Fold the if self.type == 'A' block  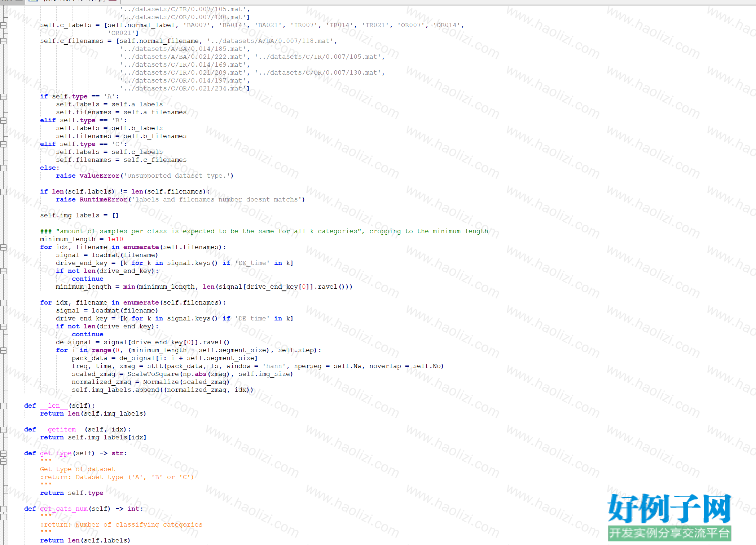coord(3,97)
